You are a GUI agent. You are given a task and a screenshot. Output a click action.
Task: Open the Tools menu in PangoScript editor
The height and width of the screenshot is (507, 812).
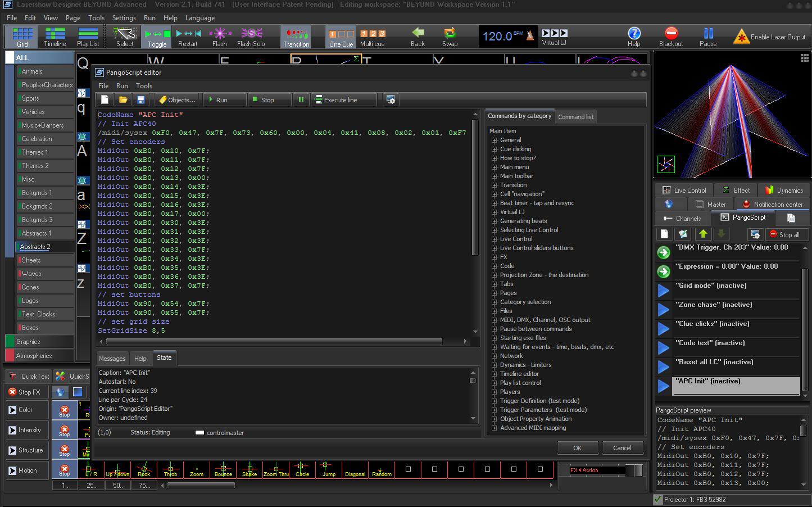click(x=144, y=86)
